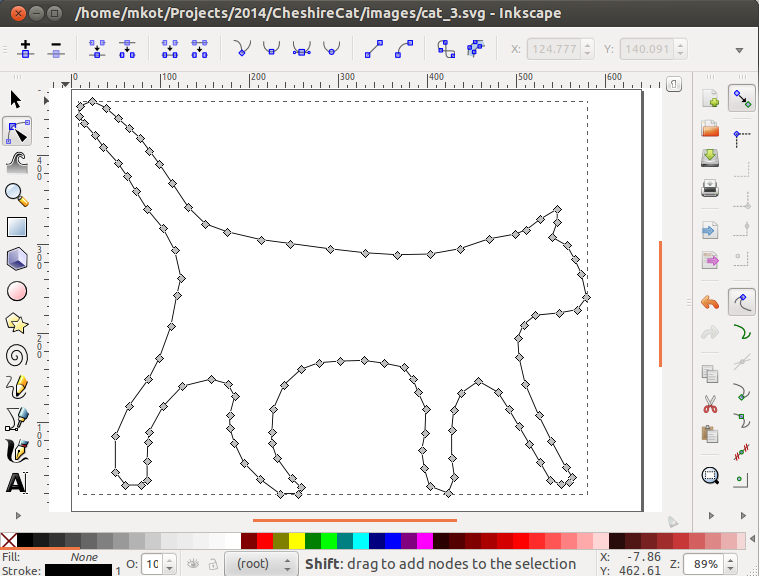Select the Selector arrow tool
Image resolution: width=759 pixels, height=576 pixels.
coord(16,100)
